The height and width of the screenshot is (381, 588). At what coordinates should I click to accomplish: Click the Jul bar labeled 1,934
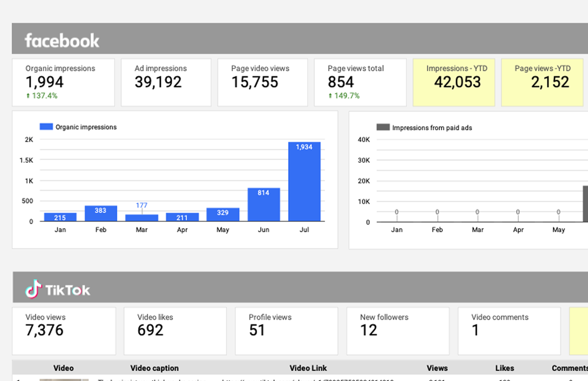pyautogui.click(x=304, y=182)
